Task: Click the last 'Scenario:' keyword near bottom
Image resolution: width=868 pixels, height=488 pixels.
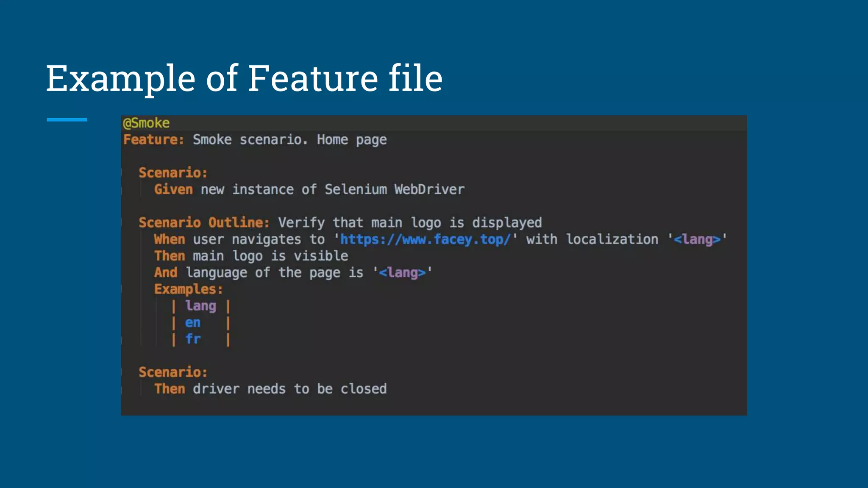Action: [173, 372]
